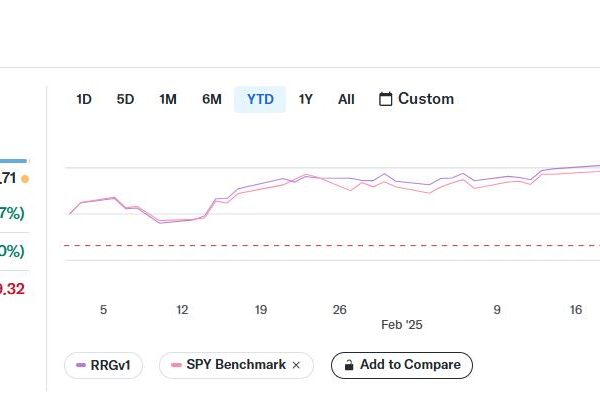Click the pink SPY Benchmark legend swatch
Screen dimensions: 600x397
click(x=176, y=365)
